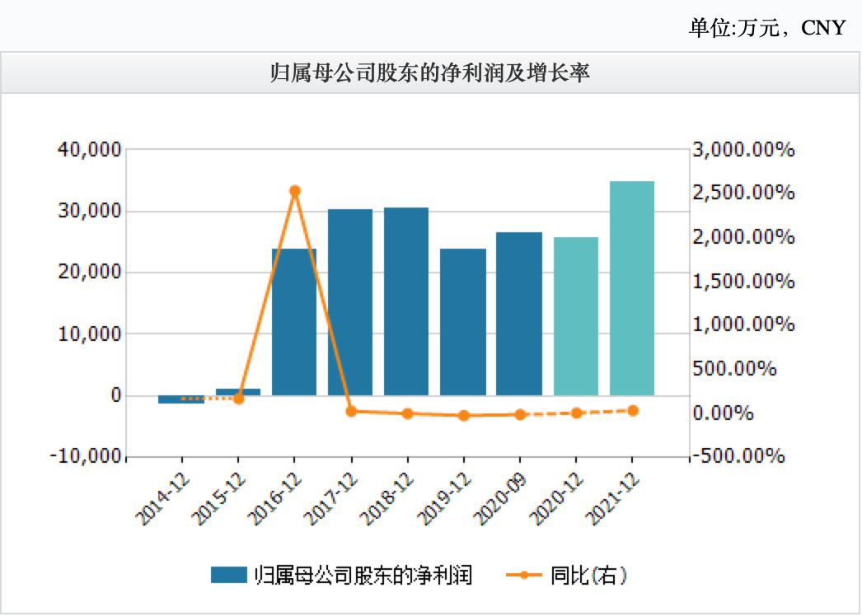
Task: Click the 2020-12 teal forecast bar
Action: 575,316
